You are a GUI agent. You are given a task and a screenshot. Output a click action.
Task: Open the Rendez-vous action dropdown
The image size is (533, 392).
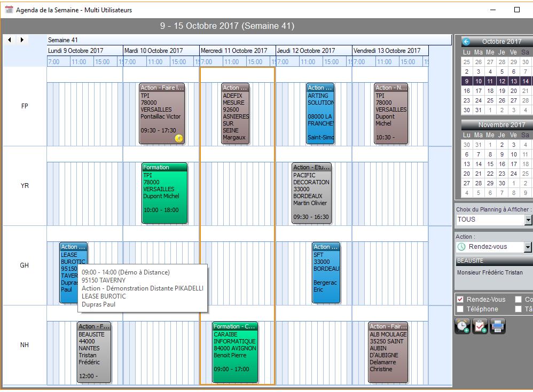[x=528, y=247]
